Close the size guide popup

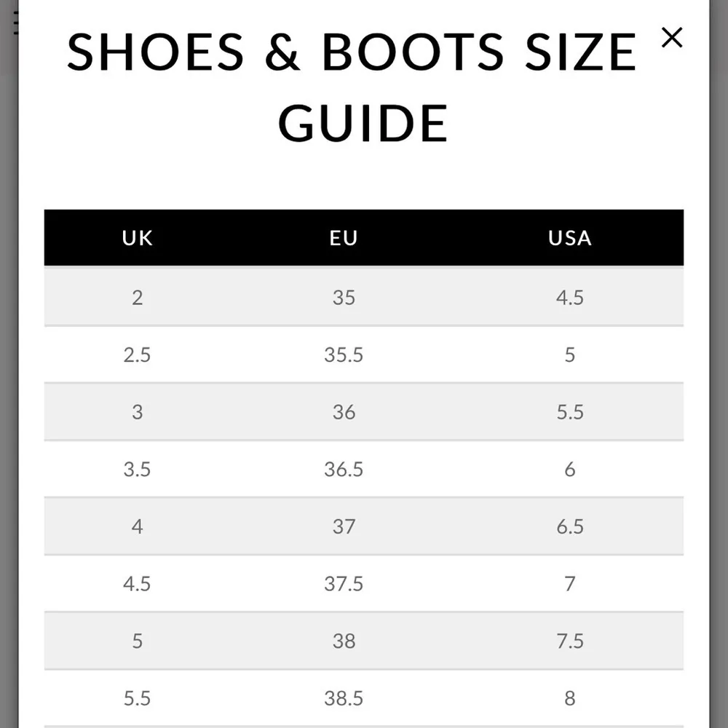671,38
